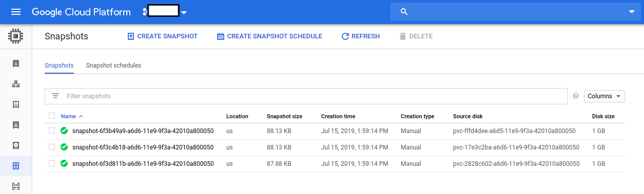Image resolution: width=644 pixels, height=194 pixels.
Task: Click Manual creation type in snapshot-6f3d811b row
Action: pyautogui.click(x=411, y=163)
